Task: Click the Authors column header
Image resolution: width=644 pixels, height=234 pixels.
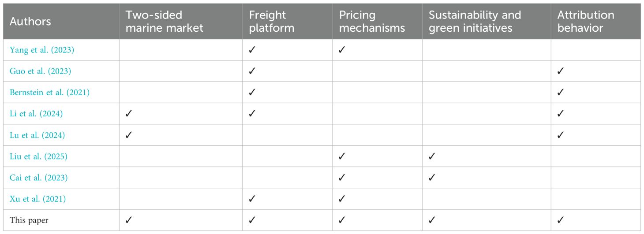Action: (30, 21)
